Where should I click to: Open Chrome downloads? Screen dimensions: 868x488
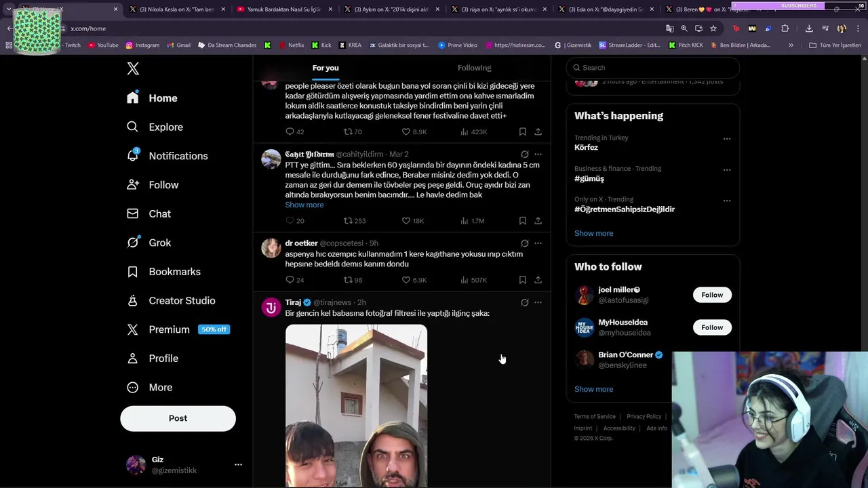pos(809,28)
